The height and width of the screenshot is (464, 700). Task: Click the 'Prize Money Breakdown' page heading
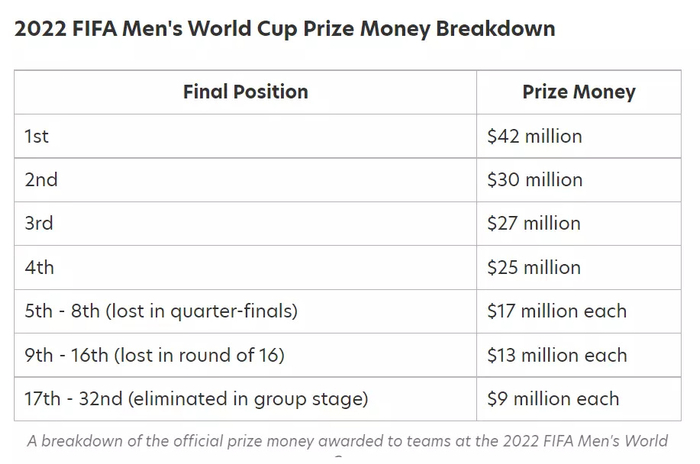coord(284,28)
